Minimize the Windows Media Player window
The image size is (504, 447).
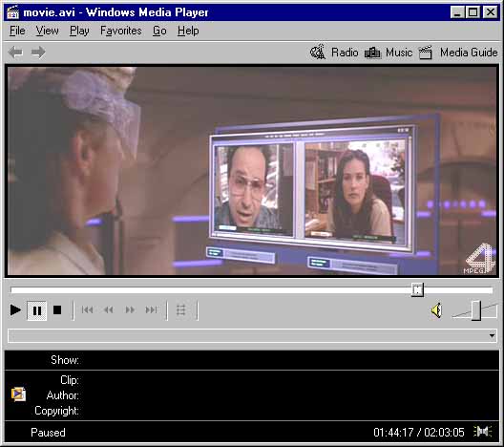click(x=456, y=12)
